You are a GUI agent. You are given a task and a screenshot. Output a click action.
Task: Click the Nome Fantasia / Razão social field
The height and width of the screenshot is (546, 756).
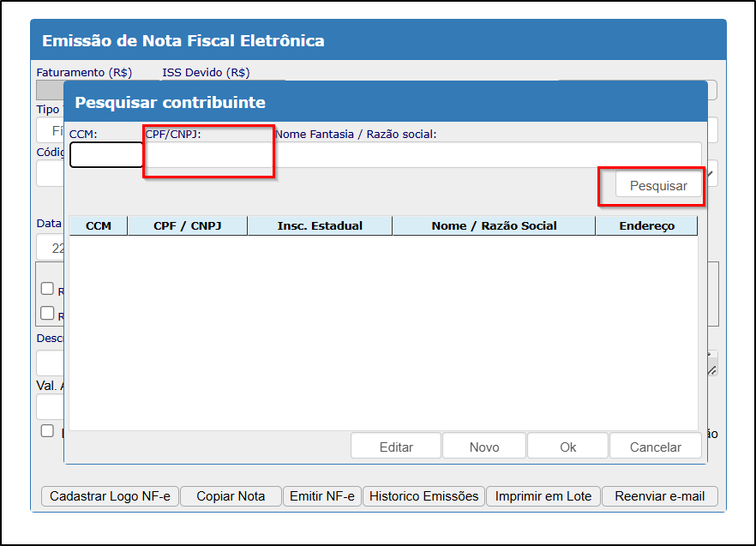coord(487,155)
